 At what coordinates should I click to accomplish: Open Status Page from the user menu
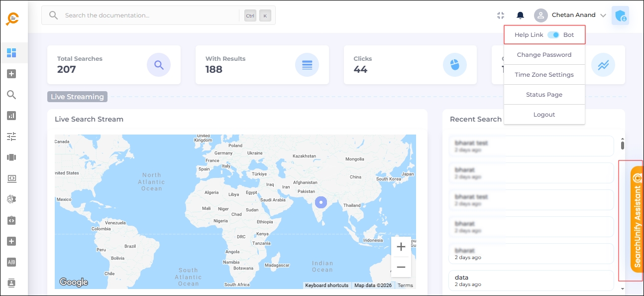(x=544, y=95)
